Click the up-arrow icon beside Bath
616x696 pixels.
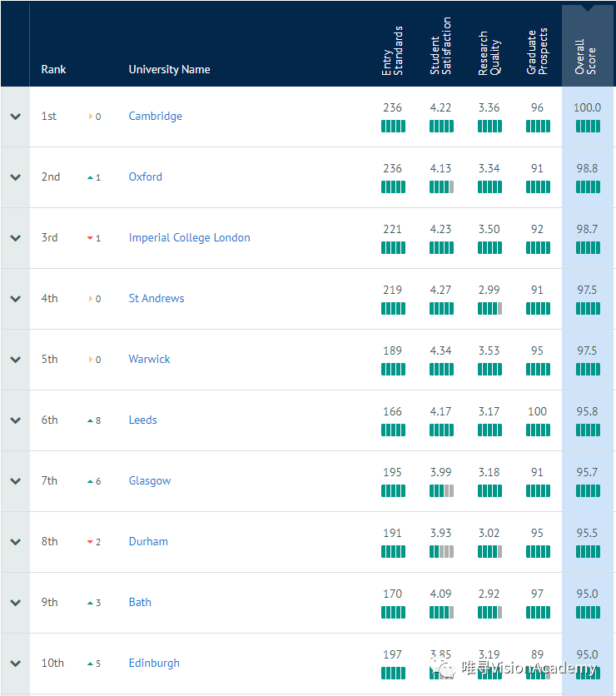(92, 602)
